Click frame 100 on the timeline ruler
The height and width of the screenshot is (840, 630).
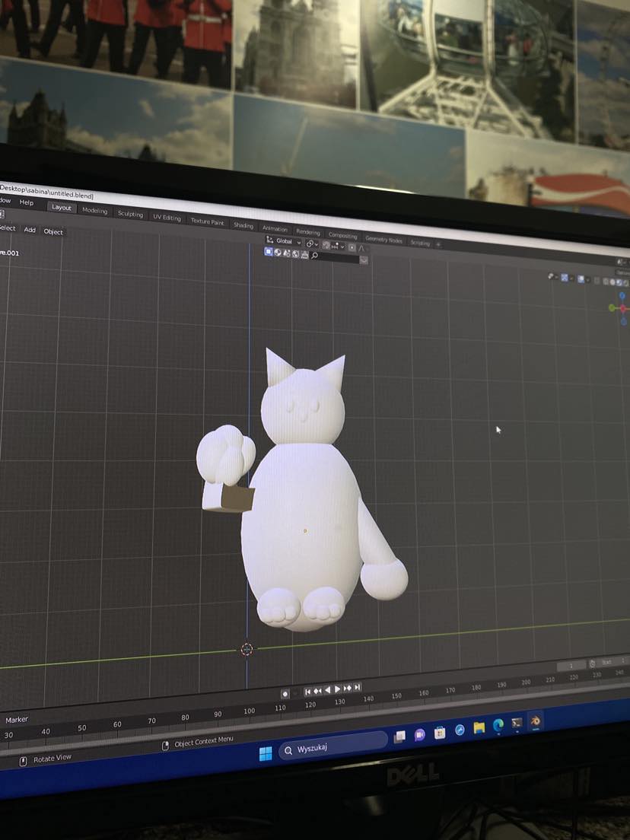(x=249, y=711)
